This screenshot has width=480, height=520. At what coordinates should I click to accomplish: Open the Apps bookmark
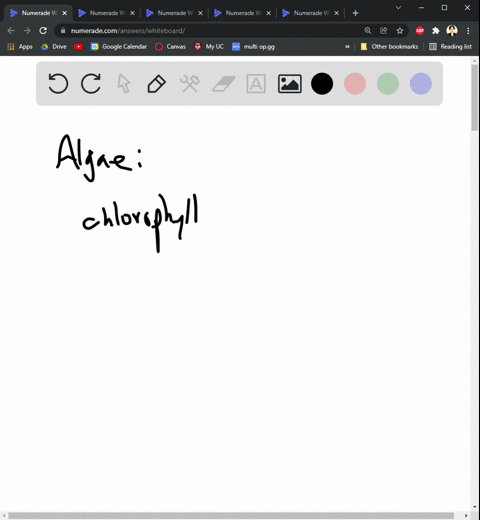tap(20, 47)
